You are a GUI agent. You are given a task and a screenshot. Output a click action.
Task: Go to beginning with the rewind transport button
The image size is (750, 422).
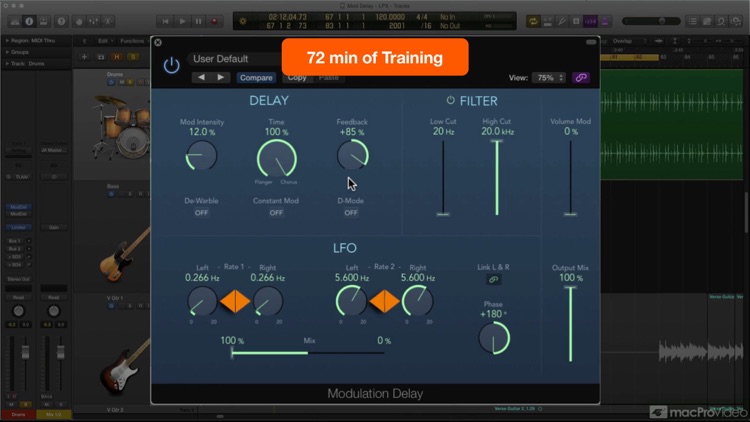(x=165, y=22)
